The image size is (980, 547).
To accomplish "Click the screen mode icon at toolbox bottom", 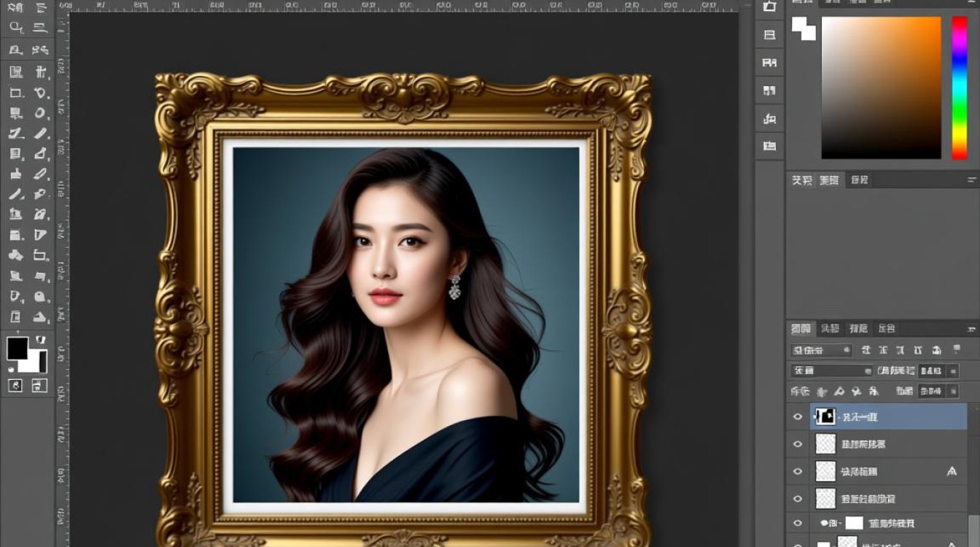I will (x=39, y=386).
